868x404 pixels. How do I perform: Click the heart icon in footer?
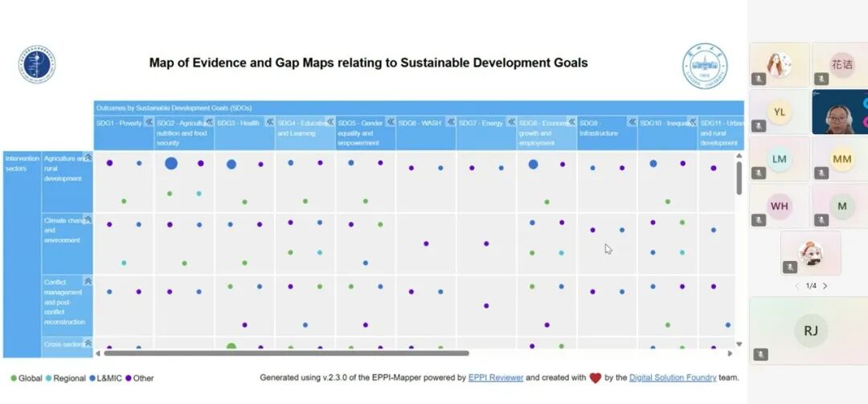(596, 378)
